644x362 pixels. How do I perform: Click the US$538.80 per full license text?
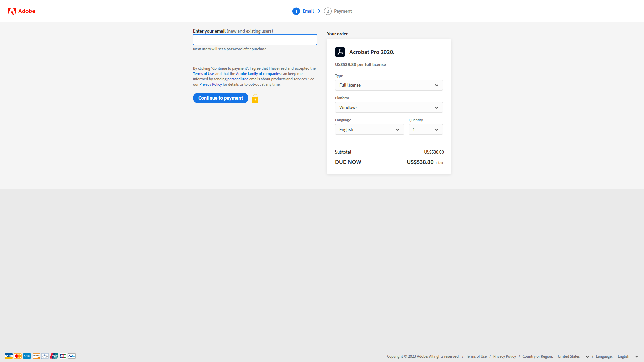[x=361, y=64]
